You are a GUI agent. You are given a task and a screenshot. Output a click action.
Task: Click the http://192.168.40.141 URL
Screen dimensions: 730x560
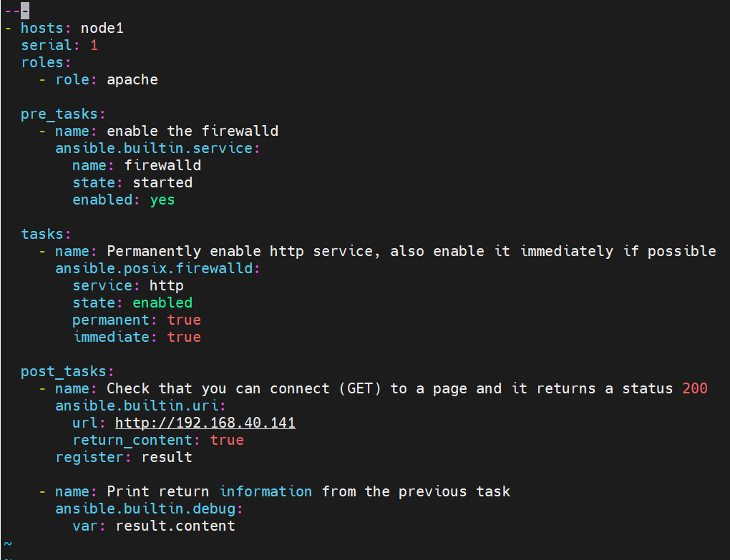pos(205,423)
